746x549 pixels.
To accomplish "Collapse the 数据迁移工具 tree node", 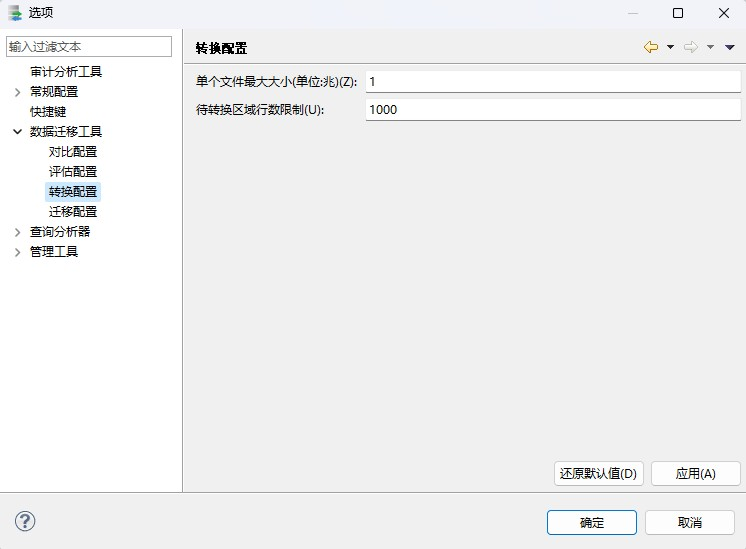I will tap(18, 131).
